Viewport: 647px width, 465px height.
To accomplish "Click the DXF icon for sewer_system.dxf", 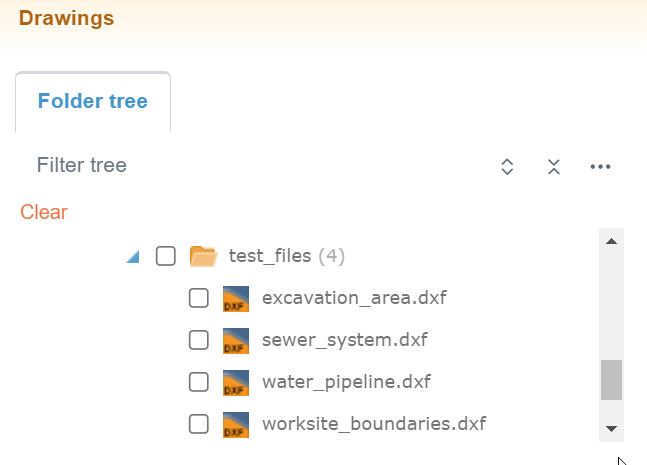I will click(236, 340).
